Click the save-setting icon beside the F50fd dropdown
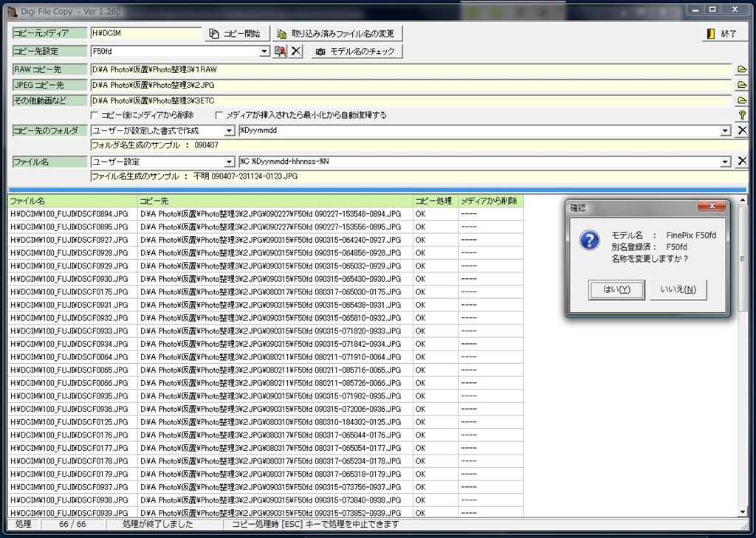The height and width of the screenshot is (538, 756). pos(280,51)
